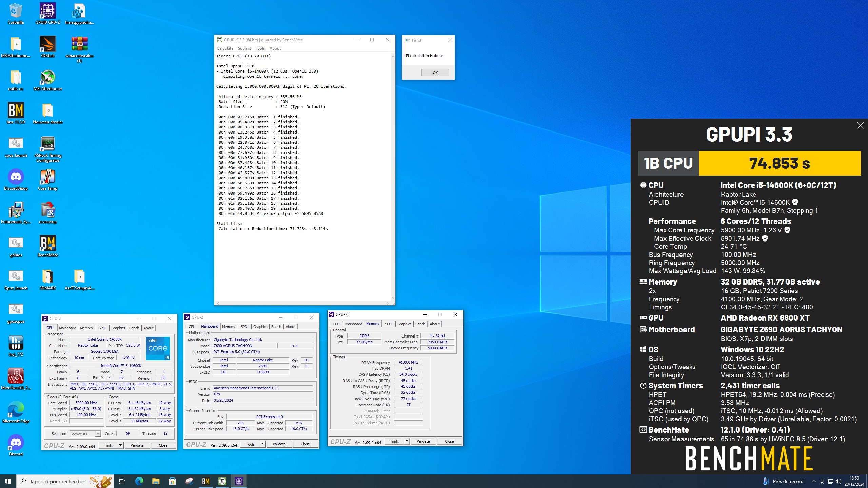Open the Corbeille recycle bin icon
Screen dimensions: 868x488
pyautogui.click(x=16, y=14)
